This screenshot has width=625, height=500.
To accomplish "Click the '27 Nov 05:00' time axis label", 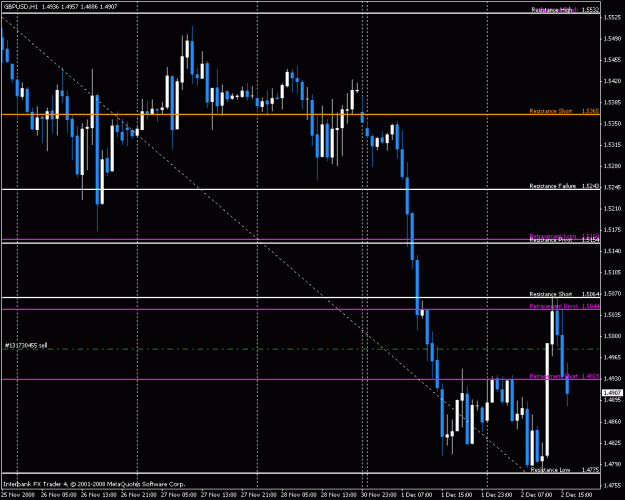I will click(178, 495).
